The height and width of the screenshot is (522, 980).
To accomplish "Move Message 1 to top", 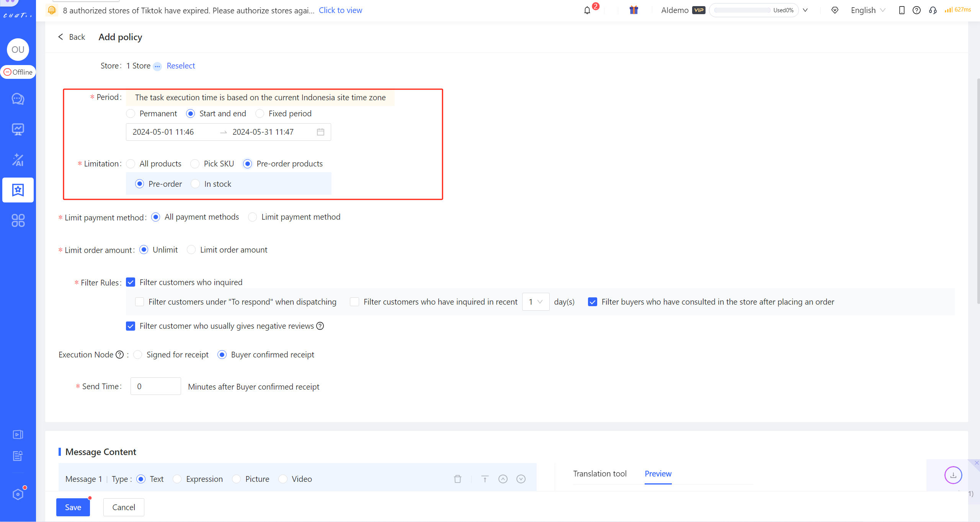I will coord(485,479).
